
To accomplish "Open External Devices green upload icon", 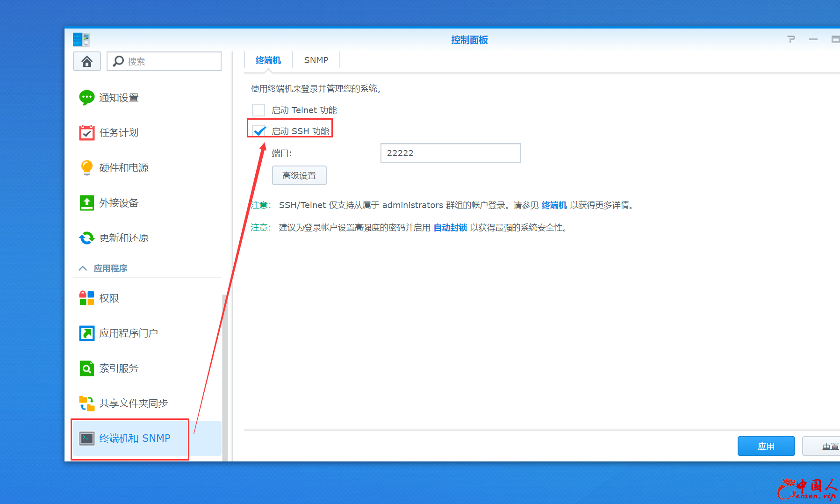I will pos(87,203).
